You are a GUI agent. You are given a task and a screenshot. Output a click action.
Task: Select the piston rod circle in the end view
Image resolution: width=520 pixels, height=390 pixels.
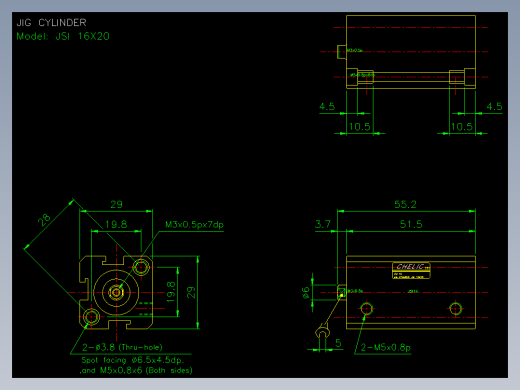pyautogui.click(x=116, y=292)
